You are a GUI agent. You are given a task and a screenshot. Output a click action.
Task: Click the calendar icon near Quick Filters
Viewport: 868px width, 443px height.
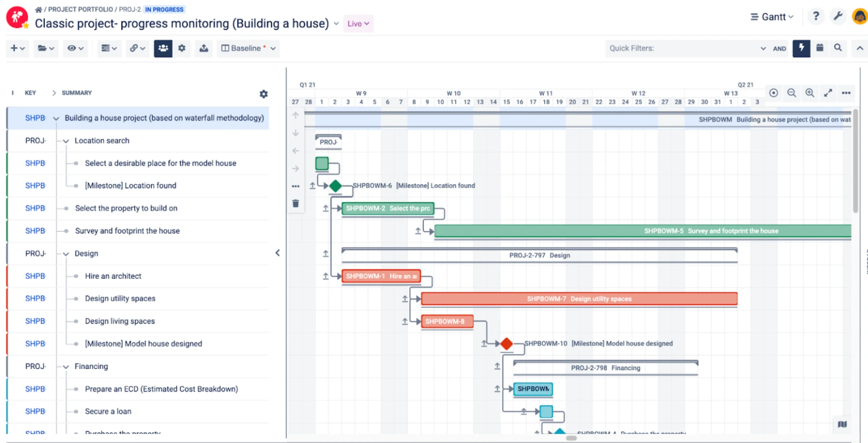tap(820, 48)
